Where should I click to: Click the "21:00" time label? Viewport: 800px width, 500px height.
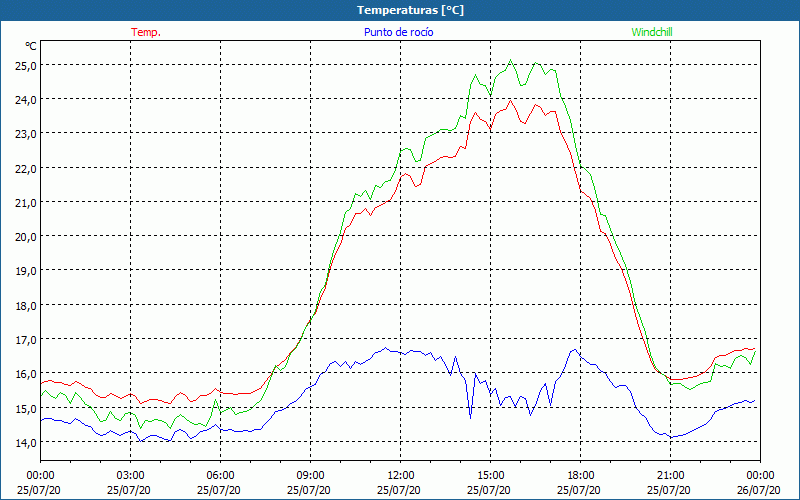(670, 476)
